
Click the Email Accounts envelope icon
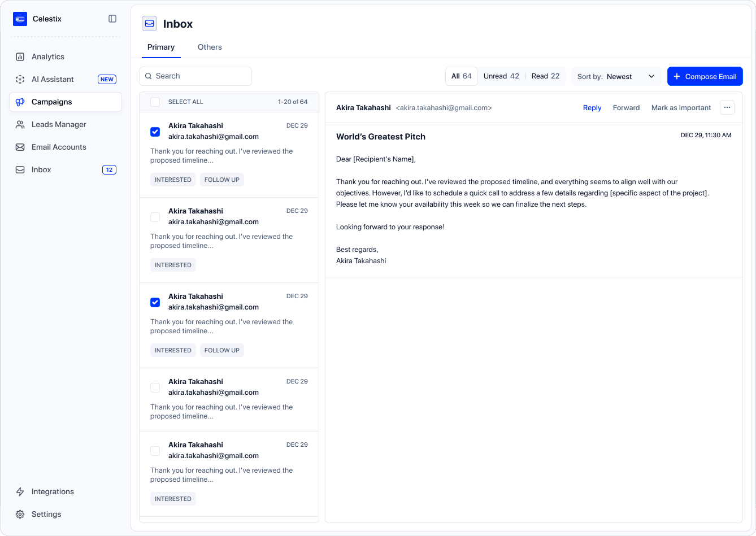pos(20,147)
